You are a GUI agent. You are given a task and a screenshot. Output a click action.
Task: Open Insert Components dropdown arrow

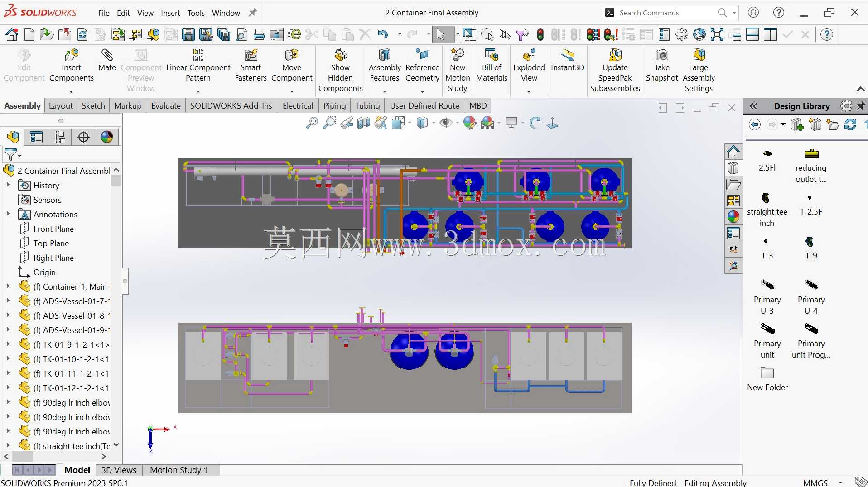click(72, 91)
